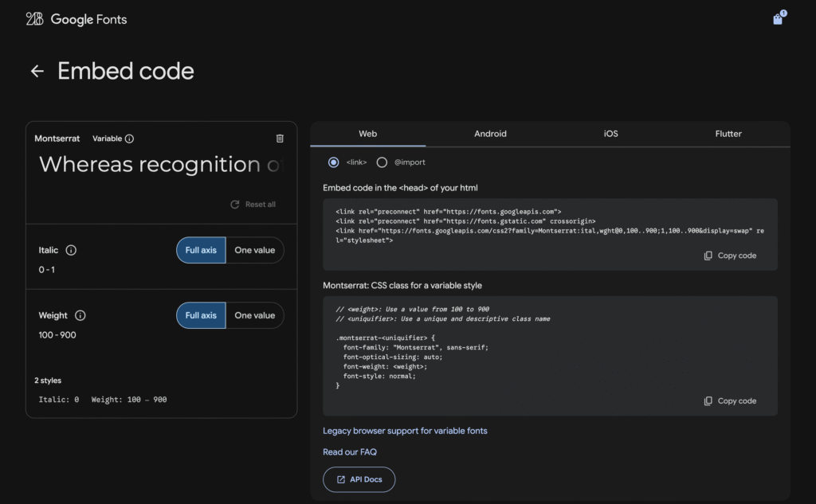
Task: Open the shopping bag selection icon
Action: [x=778, y=19]
